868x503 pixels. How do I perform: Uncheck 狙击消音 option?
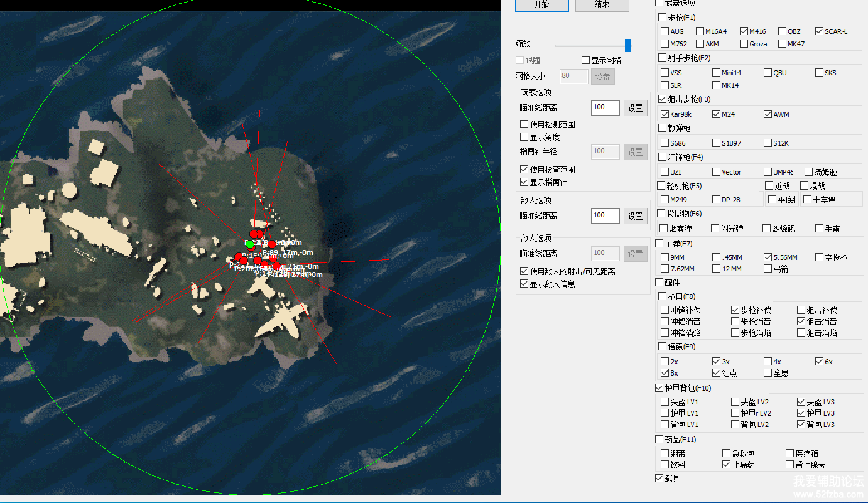[801, 322]
